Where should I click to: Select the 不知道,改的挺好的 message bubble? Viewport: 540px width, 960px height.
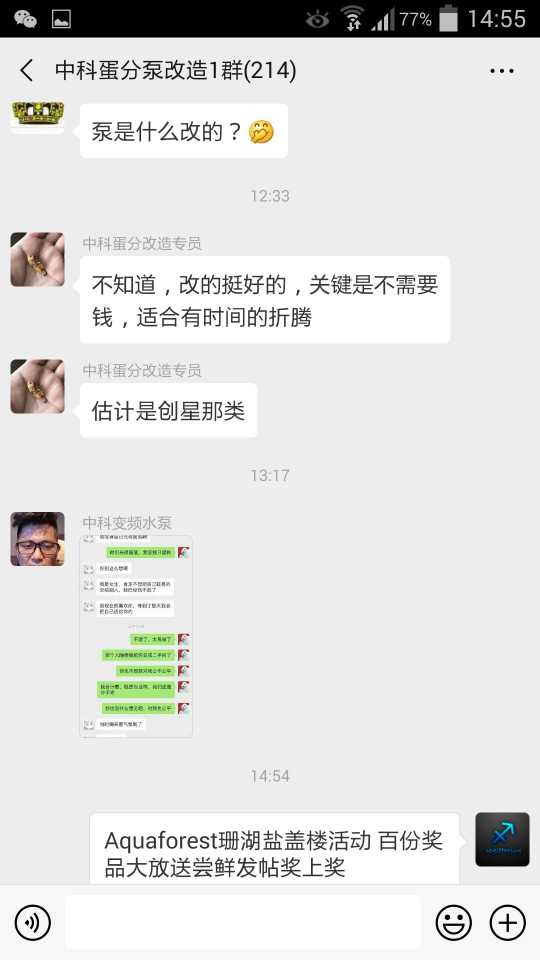[265, 300]
